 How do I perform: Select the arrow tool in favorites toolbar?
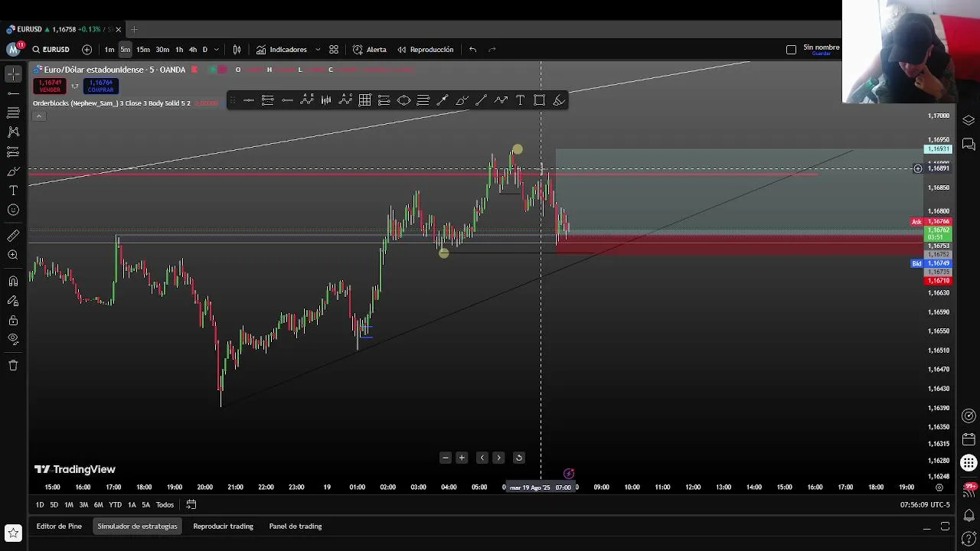point(443,100)
